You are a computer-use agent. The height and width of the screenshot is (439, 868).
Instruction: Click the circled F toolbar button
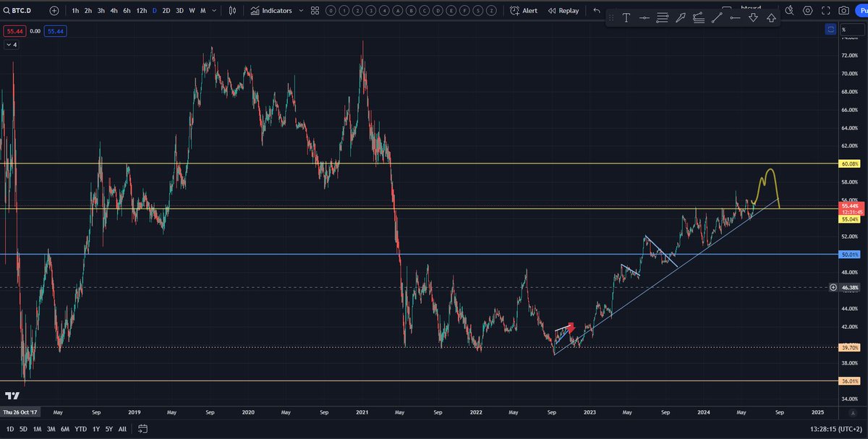coord(464,11)
